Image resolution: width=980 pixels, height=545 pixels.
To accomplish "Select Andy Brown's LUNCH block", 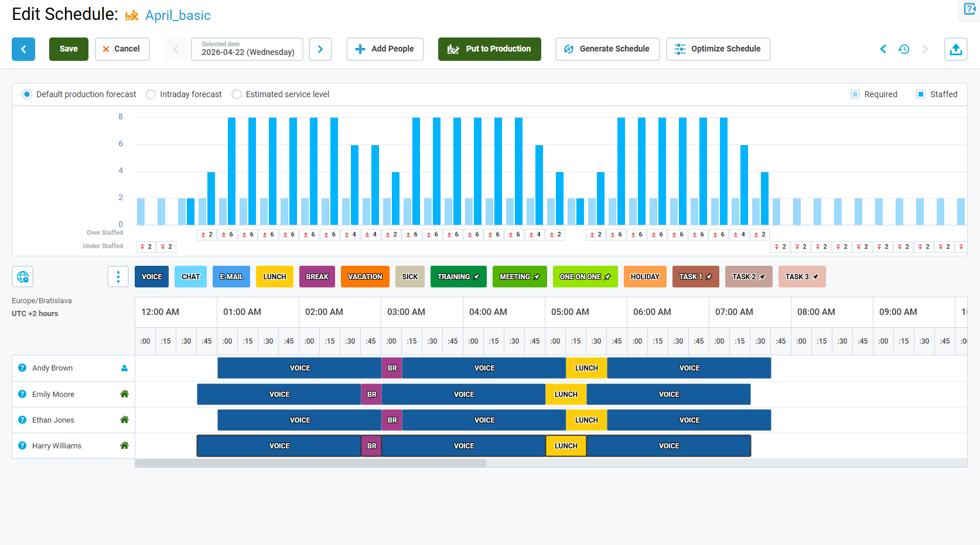I will pyautogui.click(x=586, y=368).
